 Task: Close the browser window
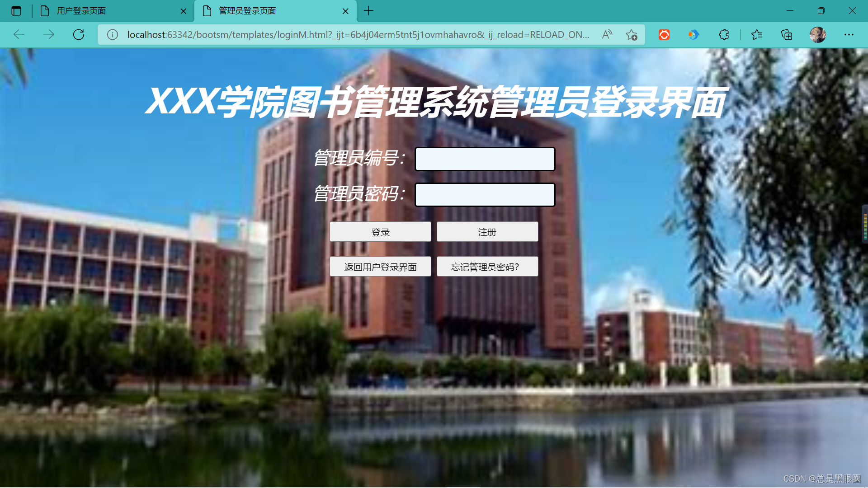pos(852,11)
